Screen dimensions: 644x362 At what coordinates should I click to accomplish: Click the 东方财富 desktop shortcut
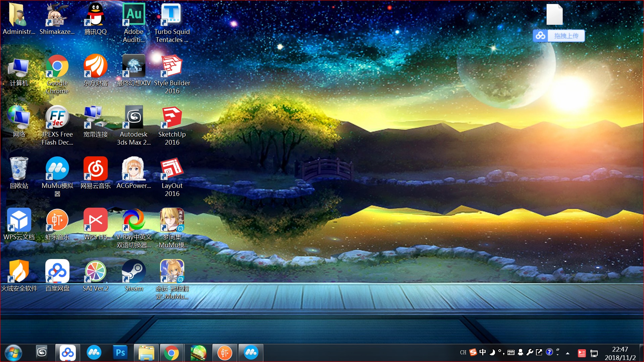click(x=95, y=70)
